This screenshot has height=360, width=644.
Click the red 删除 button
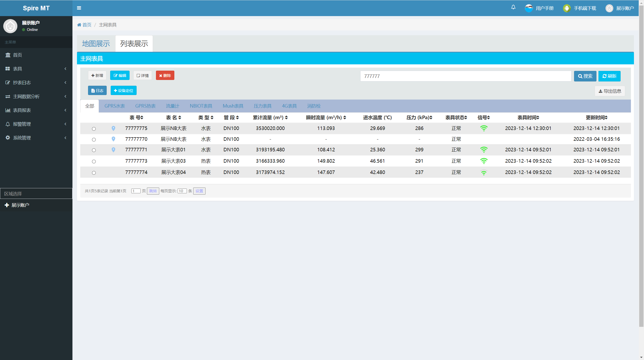coord(165,75)
